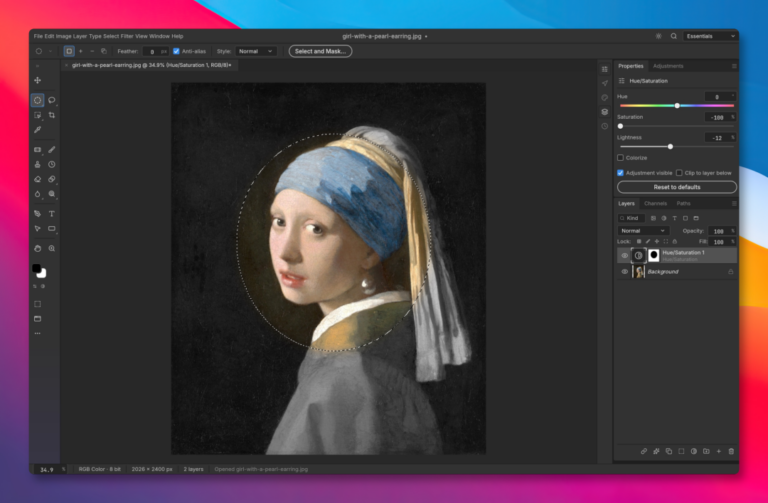The height and width of the screenshot is (503, 768).
Task: Switch to the Adjustments tab
Action: (x=668, y=66)
